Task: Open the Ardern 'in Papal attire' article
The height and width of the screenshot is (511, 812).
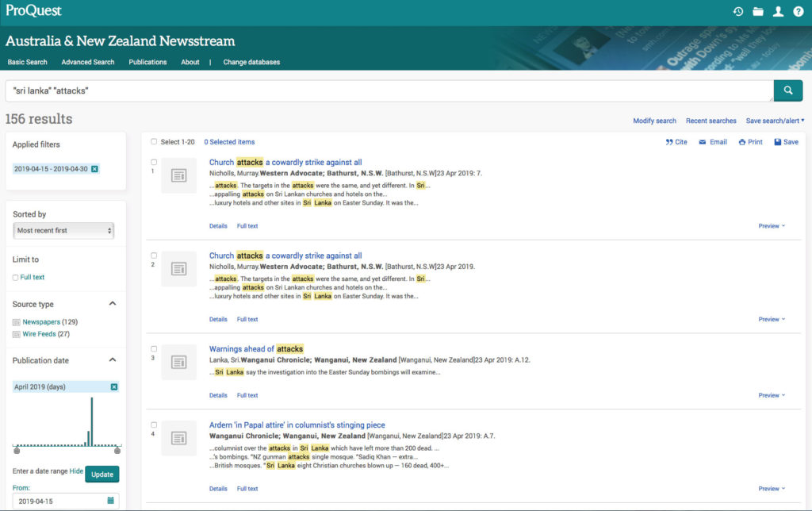Action: [x=297, y=425]
